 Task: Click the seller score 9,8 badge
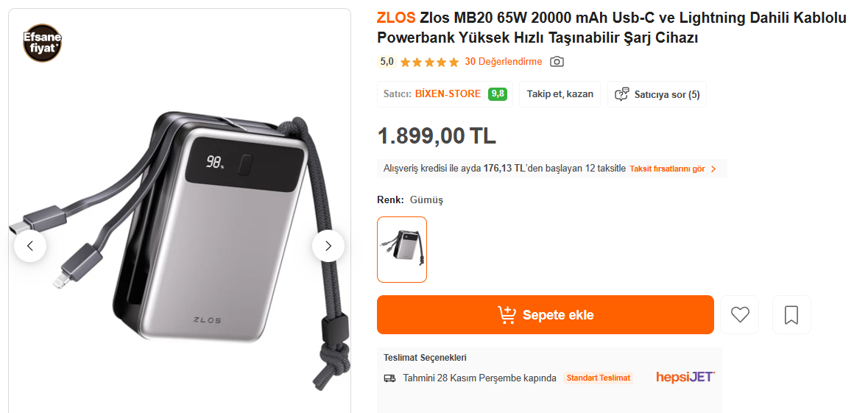tap(497, 94)
